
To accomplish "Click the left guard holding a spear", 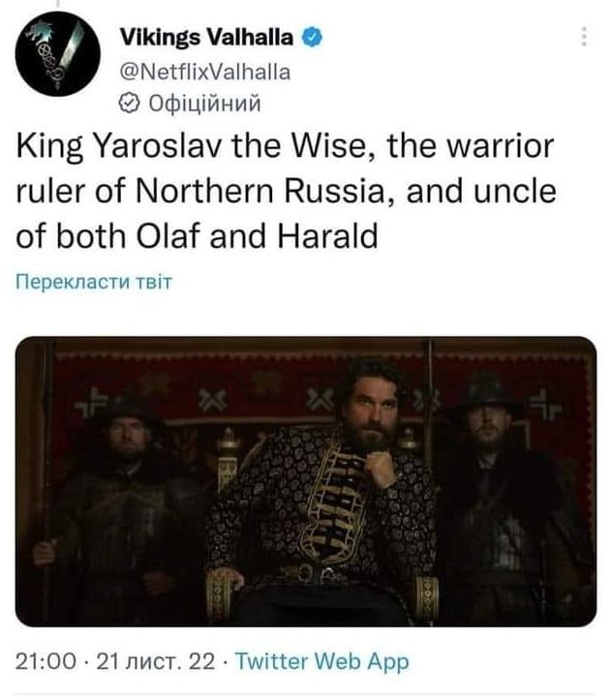I will (116, 503).
